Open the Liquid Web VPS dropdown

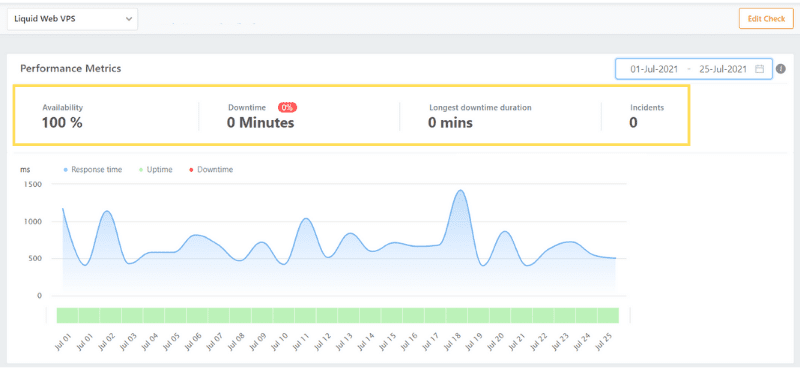click(72, 19)
